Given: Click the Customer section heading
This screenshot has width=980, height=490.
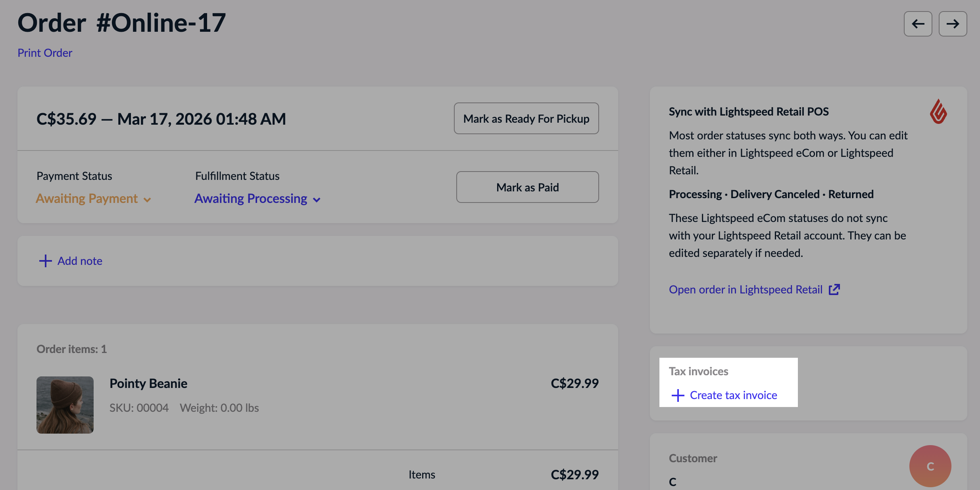Looking at the screenshot, I should tap(693, 458).
